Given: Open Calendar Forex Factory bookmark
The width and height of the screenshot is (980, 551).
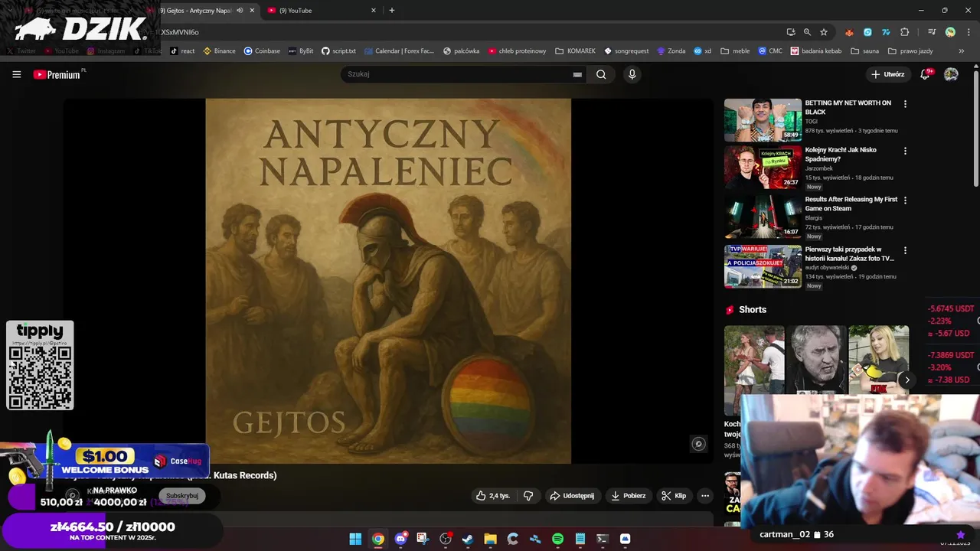Looking at the screenshot, I should pos(399,51).
